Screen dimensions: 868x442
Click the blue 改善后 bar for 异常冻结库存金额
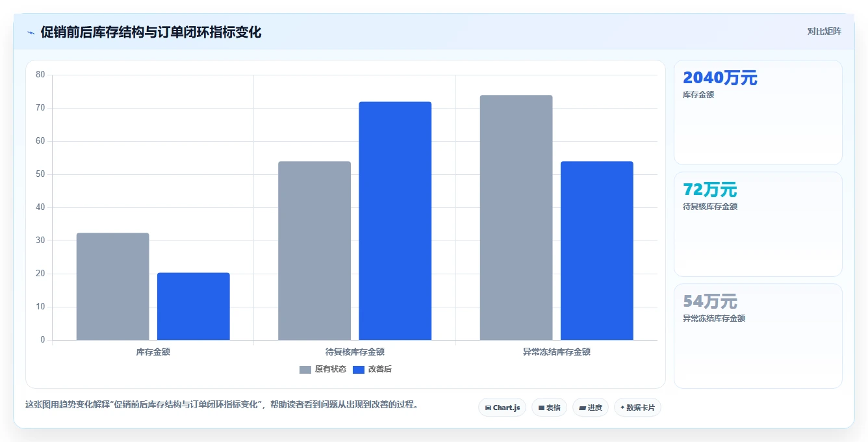coord(597,250)
